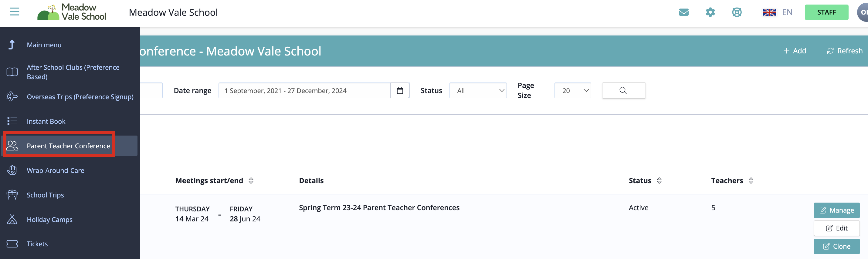Click the help lifebuoy icon
868x259 pixels.
point(737,12)
